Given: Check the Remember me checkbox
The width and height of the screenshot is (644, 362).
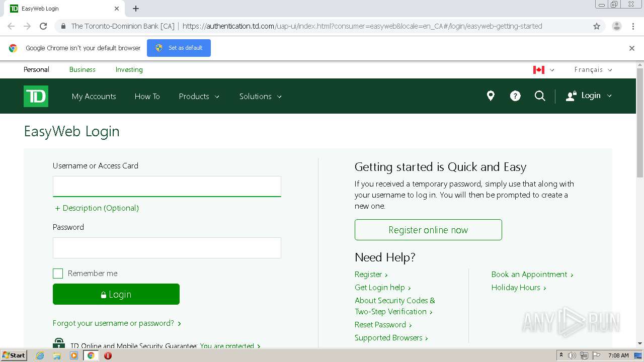Looking at the screenshot, I should 58,274.
